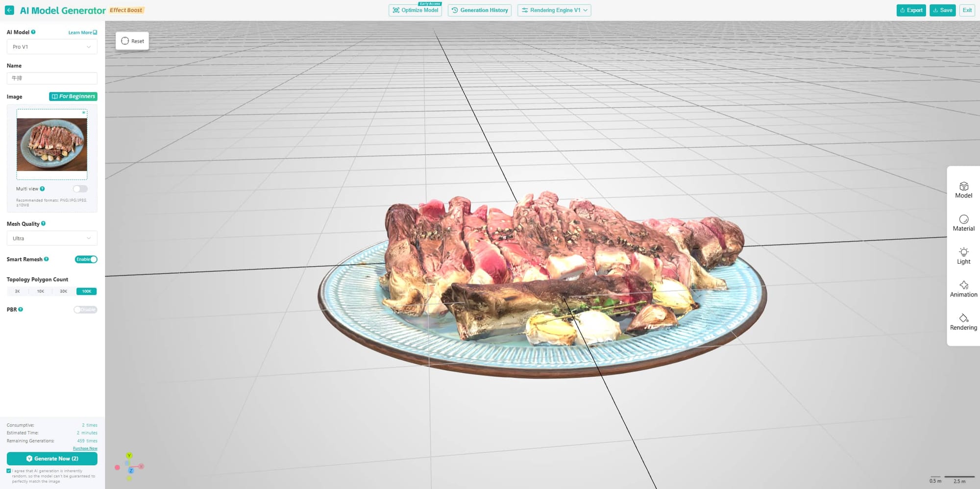Toggle the Multi view switch
980x489 pixels.
pos(80,189)
